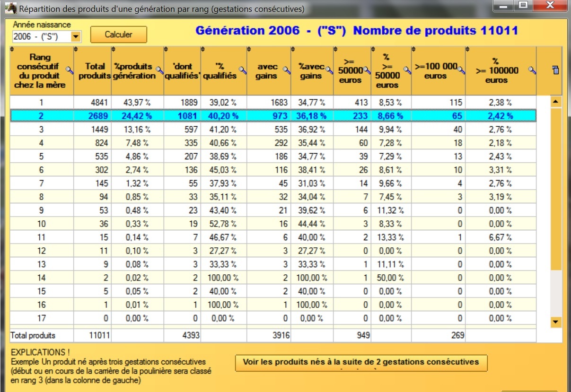Select the cell showing 52,78 %
Screen dimensions: 571x392
224,224
